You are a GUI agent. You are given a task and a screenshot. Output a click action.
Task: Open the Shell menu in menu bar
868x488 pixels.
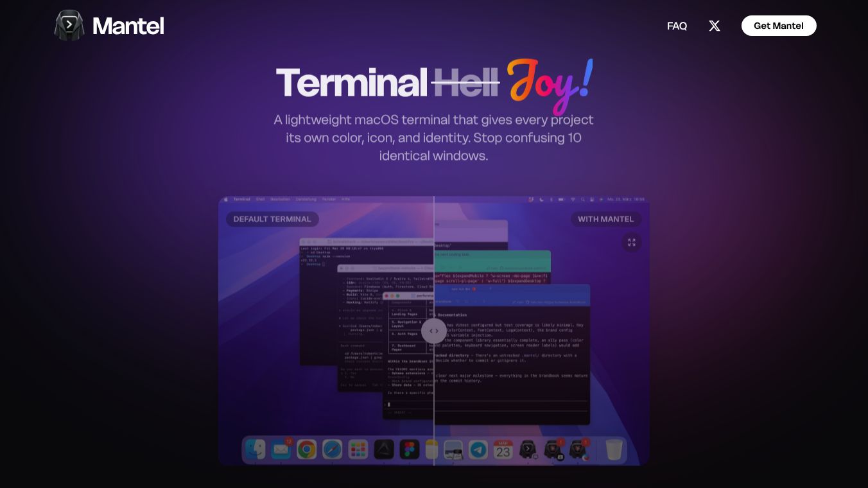(260, 200)
